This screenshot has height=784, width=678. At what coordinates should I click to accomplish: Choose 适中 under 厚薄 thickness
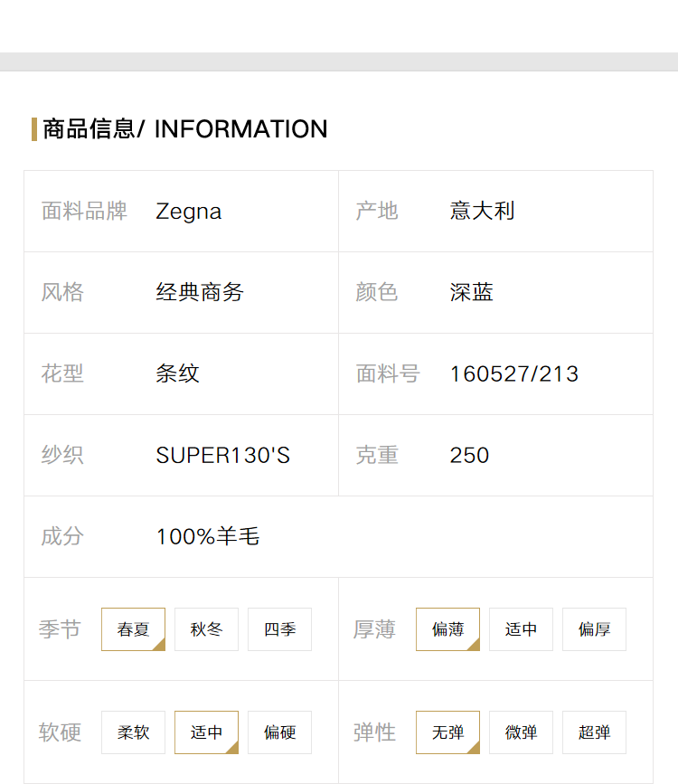[x=521, y=629]
